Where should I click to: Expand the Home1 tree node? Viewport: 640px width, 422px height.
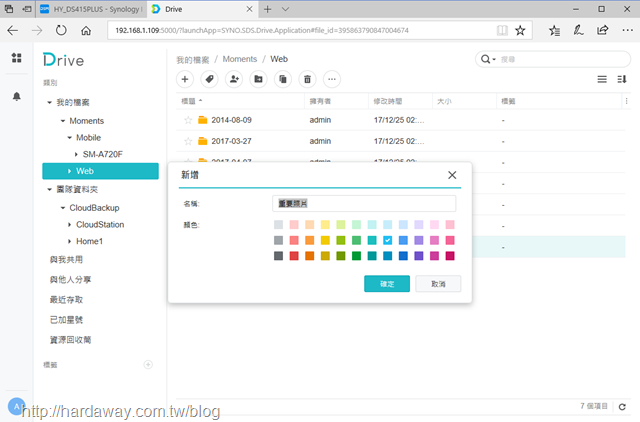coord(69,241)
